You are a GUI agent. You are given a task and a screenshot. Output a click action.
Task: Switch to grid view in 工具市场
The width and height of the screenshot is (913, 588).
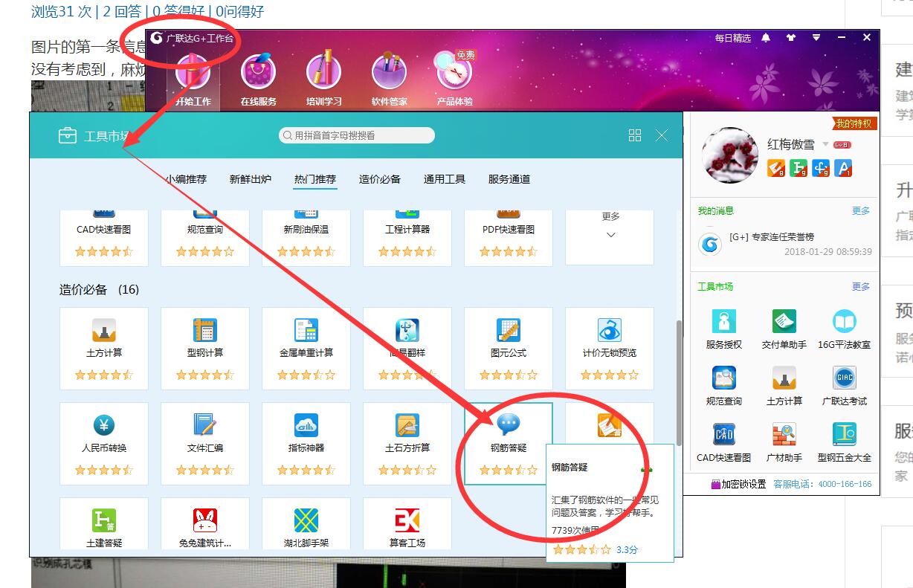tap(634, 135)
